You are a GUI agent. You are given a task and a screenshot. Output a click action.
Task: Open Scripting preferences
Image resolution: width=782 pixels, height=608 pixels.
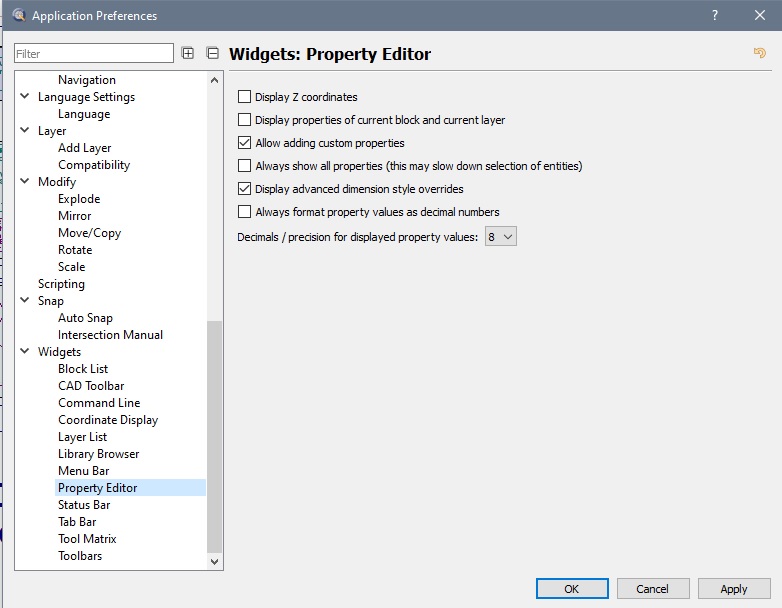coord(61,284)
